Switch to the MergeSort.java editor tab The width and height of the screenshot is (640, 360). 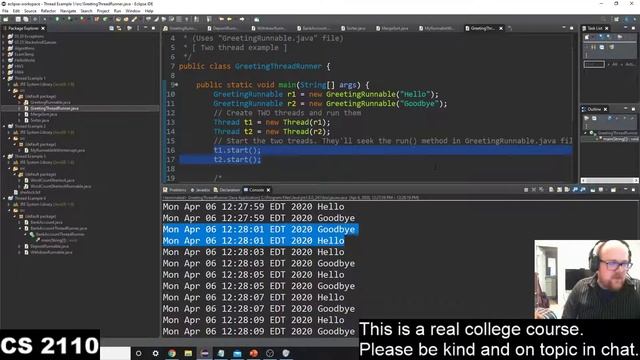pyautogui.click(x=392, y=28)
